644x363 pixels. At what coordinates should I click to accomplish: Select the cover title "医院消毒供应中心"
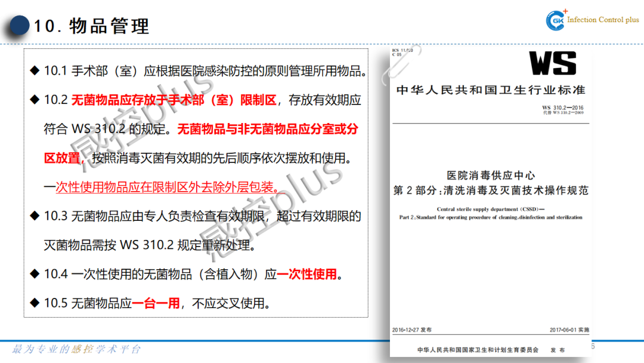491,176
